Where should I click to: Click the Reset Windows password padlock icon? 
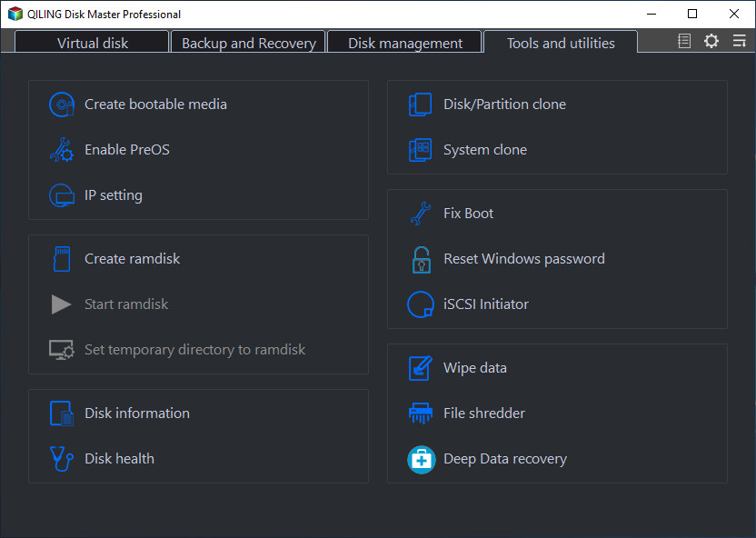pyautogui.click(x=422, y=259)
